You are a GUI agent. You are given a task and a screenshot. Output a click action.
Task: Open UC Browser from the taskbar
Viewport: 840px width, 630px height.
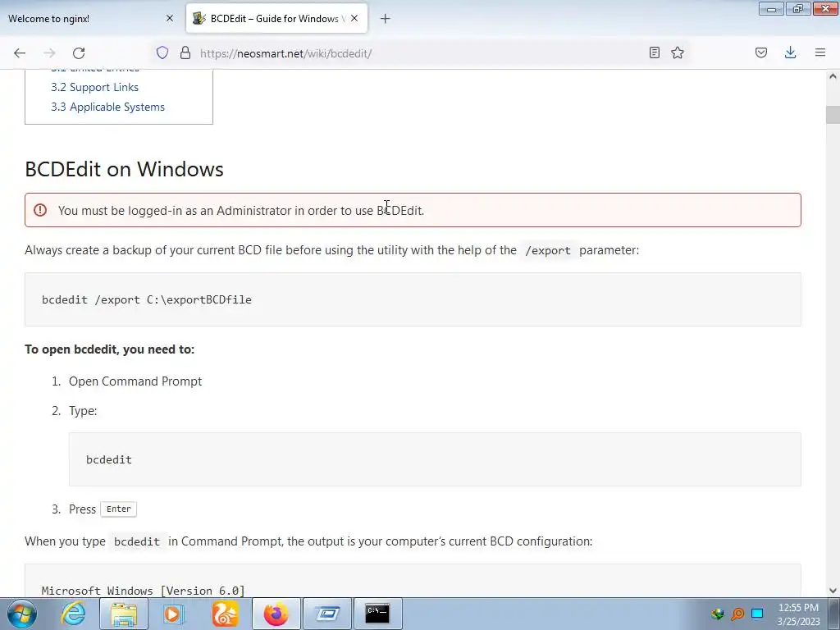[225, 614]
